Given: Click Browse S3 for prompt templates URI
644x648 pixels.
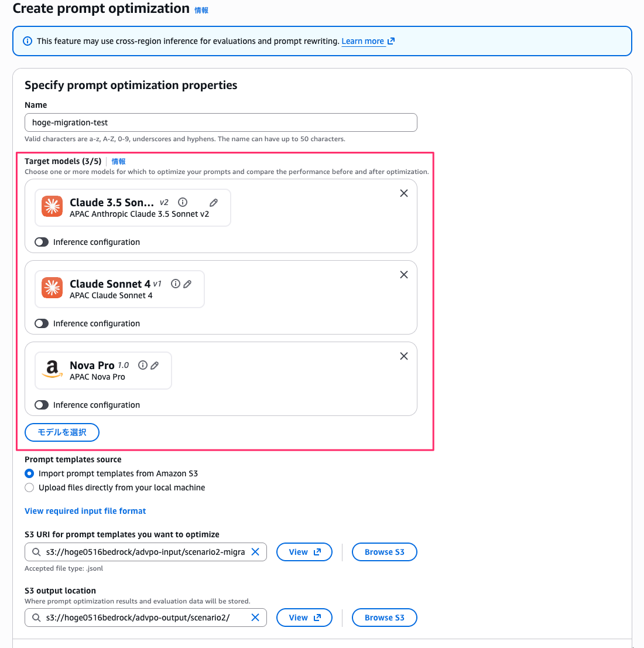Looking at the screenshot, I should [384, 552].
